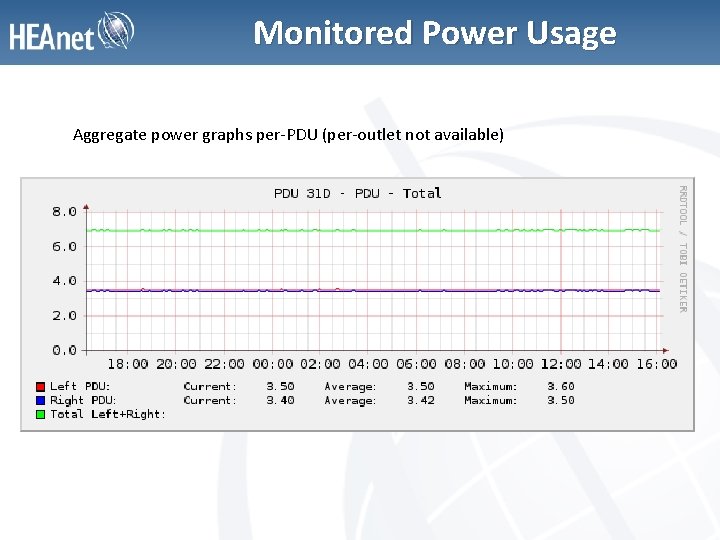Click the 10:00 time axis label

click(512, 365)
